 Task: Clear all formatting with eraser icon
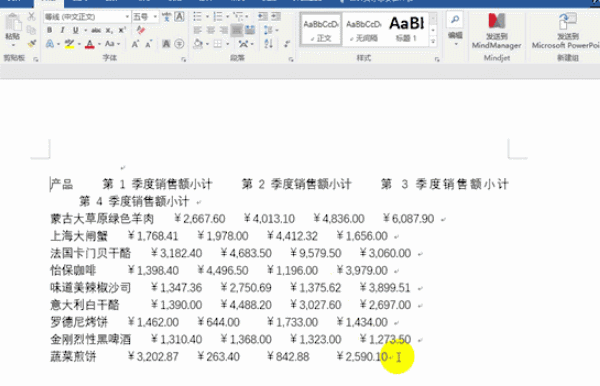coord(140,30)
